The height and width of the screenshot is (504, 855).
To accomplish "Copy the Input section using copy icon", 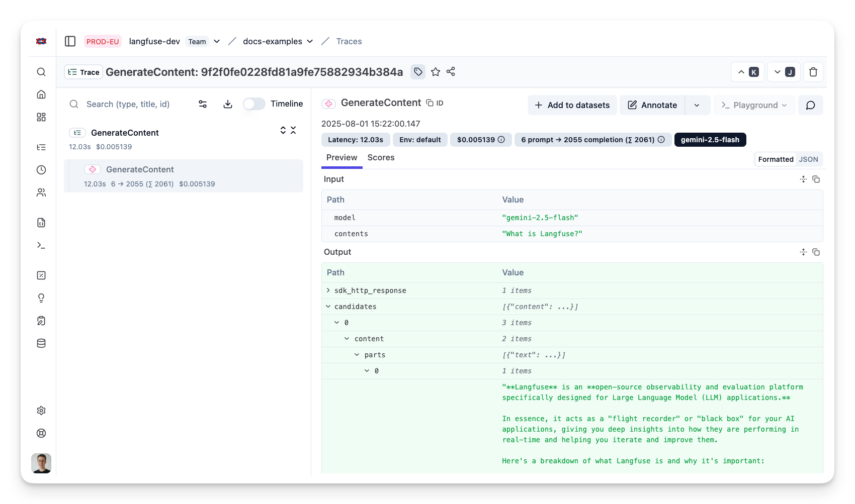I will coord(816,179).
